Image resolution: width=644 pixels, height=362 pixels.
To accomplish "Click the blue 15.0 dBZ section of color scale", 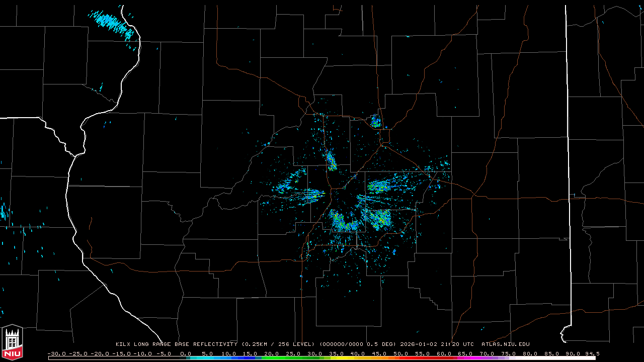I will [250, 358].
